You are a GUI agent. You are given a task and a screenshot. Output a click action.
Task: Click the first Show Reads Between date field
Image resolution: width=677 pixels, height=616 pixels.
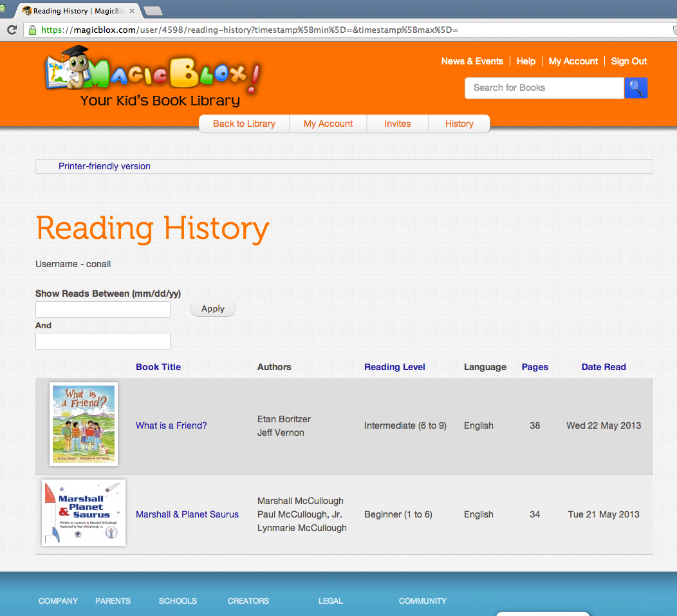[102, 310]
